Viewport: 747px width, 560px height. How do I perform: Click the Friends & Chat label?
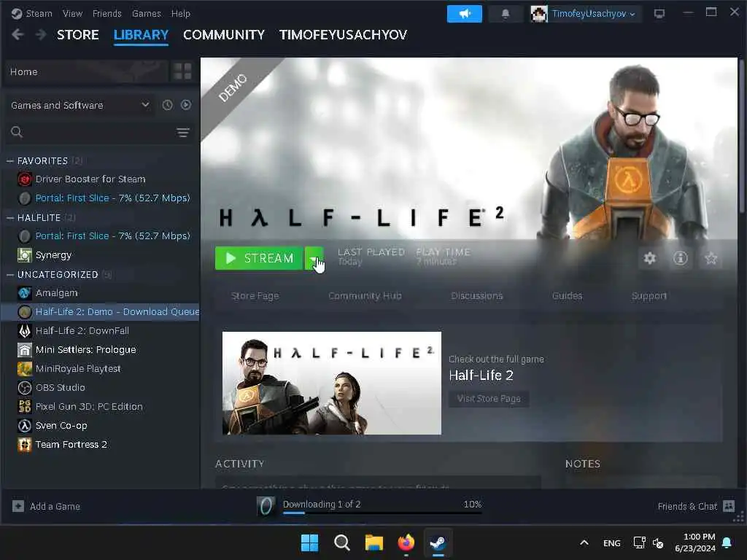[687, 506]
